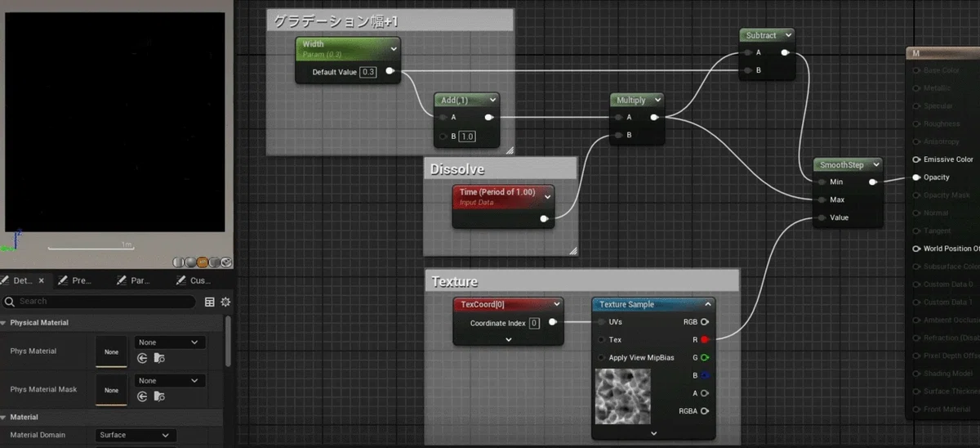Click Texture Sample RGB output pin
The width and height of the screenshot is (980, 448).
click(704, 322)
